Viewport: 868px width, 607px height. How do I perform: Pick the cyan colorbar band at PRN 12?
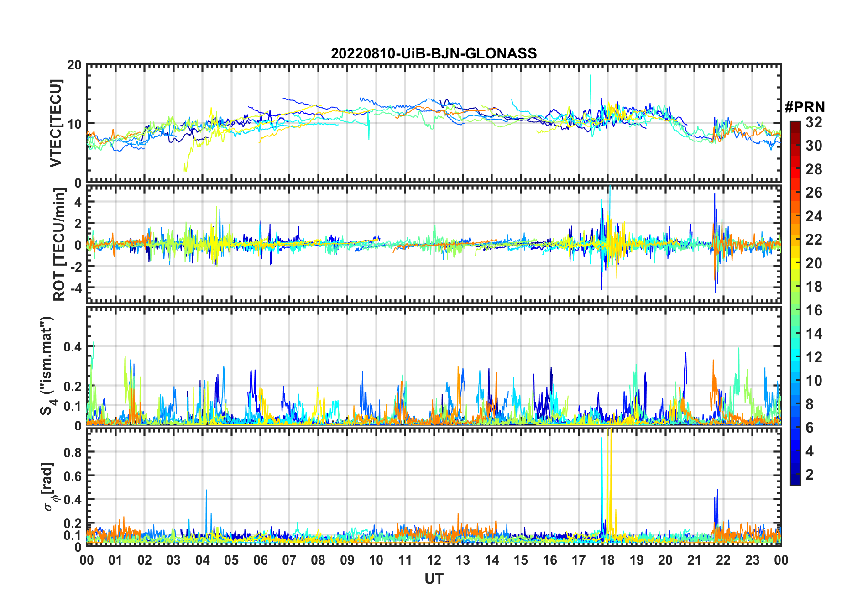click(795, 357)
